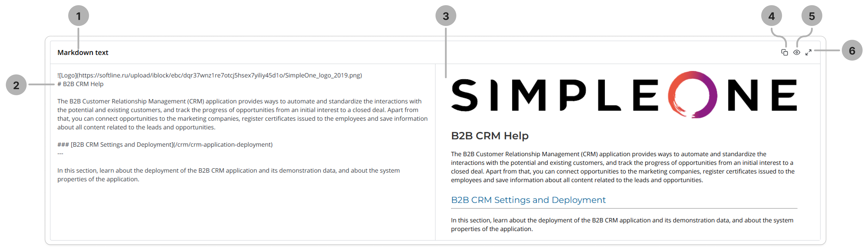Image resolution: width=868 pixels, height=249 pixels.
Task: Click callout number 5 circle
Action: pyautogui.click(x=811, y=16)
